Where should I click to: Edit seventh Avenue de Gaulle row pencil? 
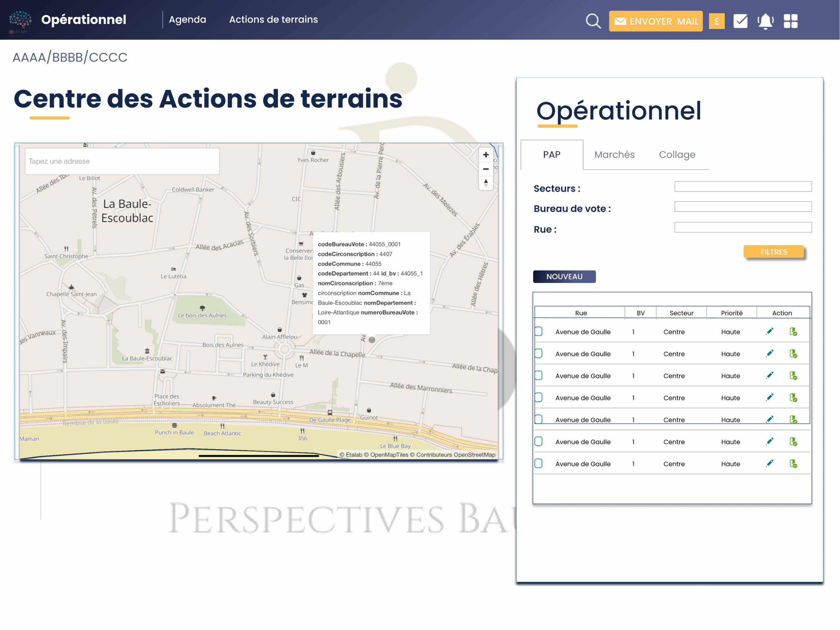769,464
